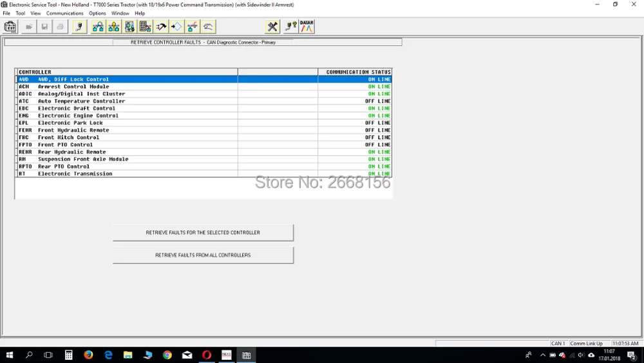Viewport: 644px width, 363px height.
Task: Open the View menu
Action: tap(35, 13)
